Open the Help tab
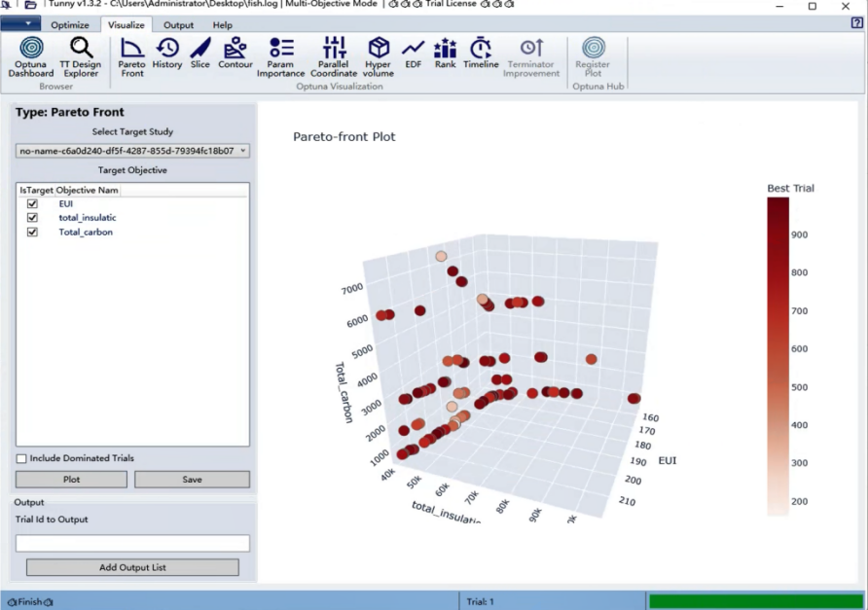This screenshot has width=868, height=610. tap(223, 25)
